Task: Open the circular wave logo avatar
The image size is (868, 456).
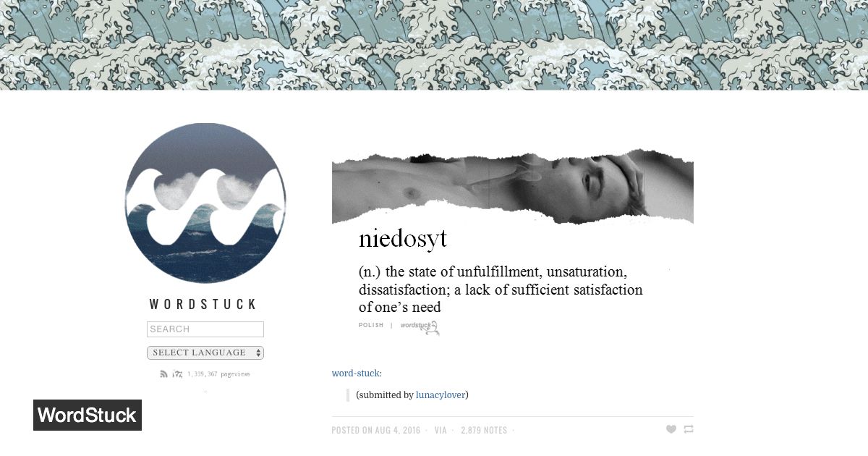Action: point(205,203)
